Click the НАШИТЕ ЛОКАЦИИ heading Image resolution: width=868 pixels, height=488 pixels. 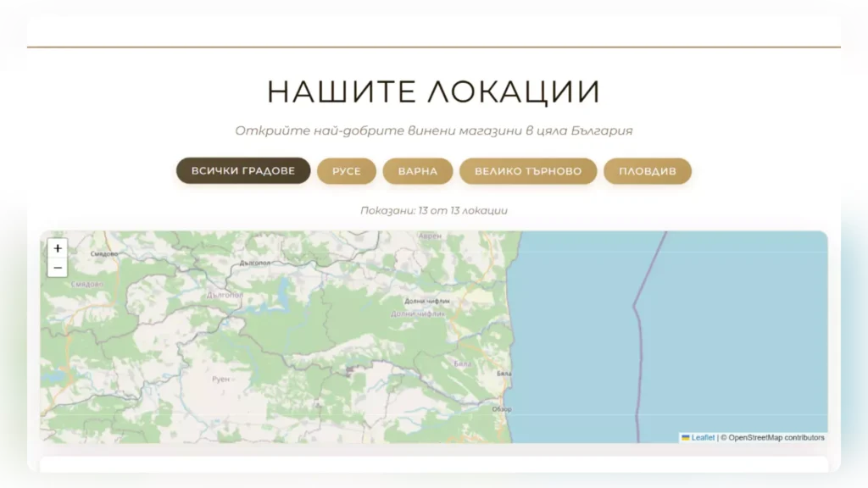pos(433,87)
